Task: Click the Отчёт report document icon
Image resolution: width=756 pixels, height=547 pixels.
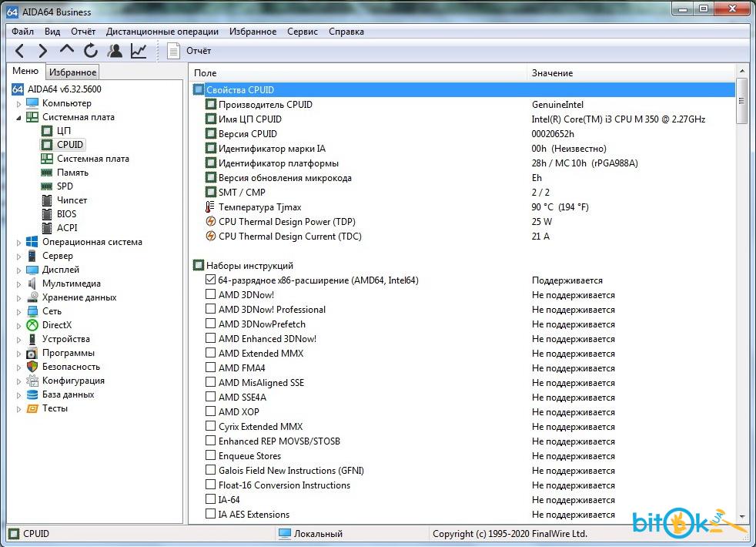Action: (x=173, y=51)
